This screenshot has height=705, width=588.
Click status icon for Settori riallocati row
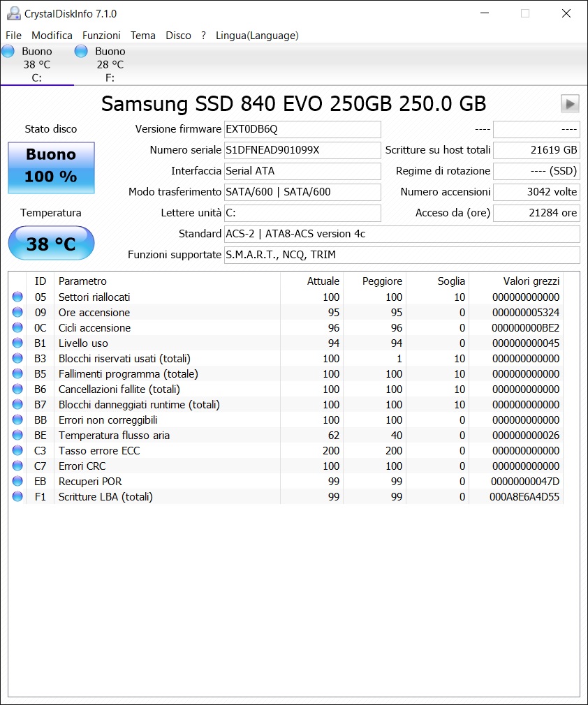point(17,297)
